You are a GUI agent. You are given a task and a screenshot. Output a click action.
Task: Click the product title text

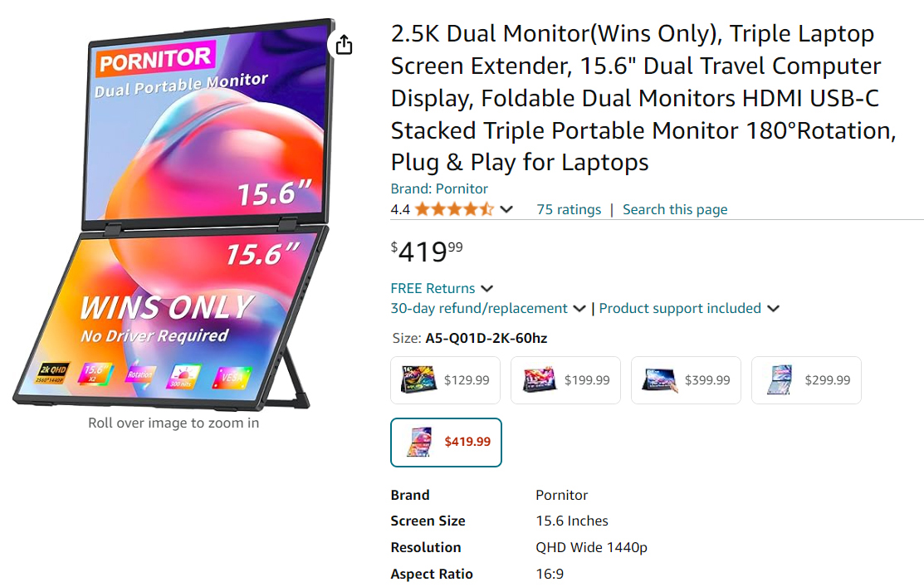click(643, 98)
